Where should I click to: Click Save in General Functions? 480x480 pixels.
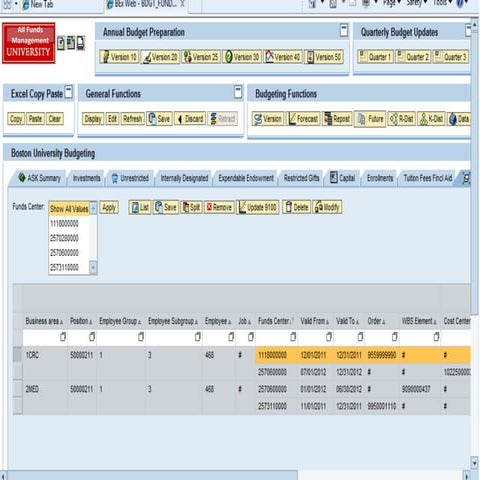click(x=159, y=119)
